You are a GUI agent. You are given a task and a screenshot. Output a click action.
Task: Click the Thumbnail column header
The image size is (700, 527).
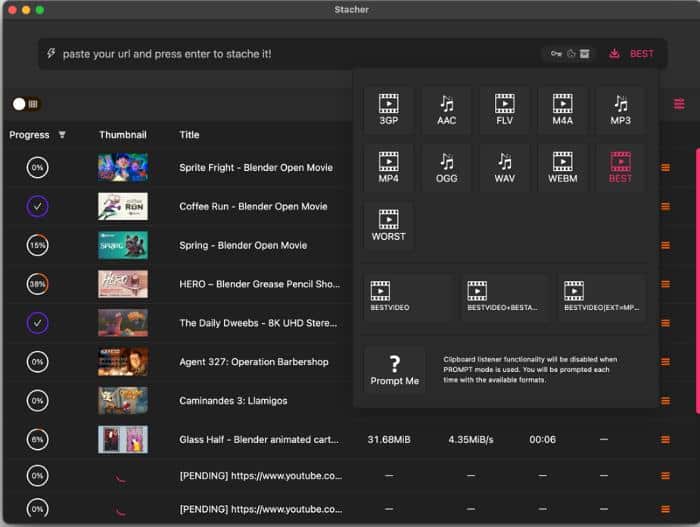[123, 135]
